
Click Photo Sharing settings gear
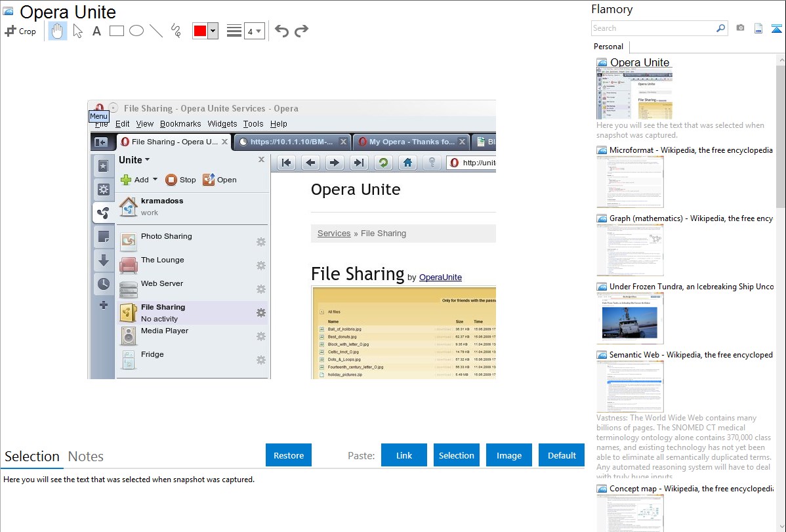pyautogui.click(x=261, y=241)
